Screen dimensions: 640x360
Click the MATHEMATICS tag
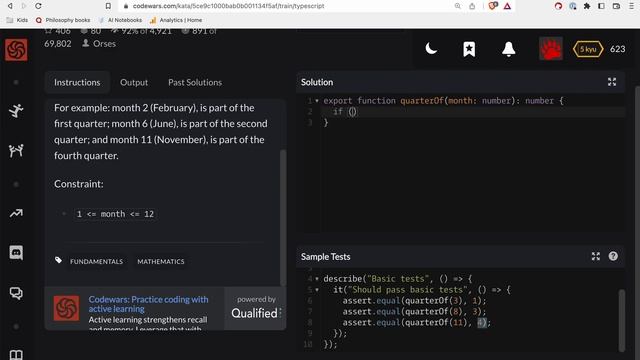pos(161,262)
